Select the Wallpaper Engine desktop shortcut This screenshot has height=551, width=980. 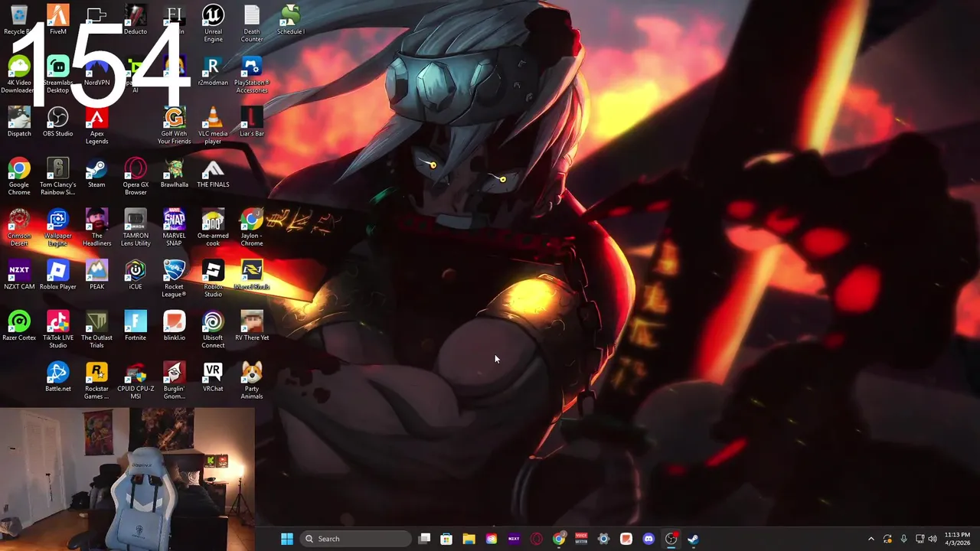57,228
